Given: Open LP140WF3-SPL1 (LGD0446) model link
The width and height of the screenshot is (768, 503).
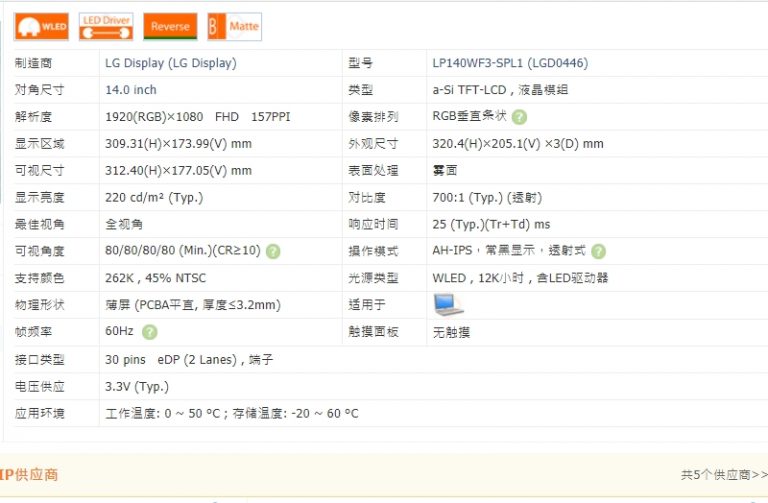Looking at the screenshot, I should click(510, 63).
